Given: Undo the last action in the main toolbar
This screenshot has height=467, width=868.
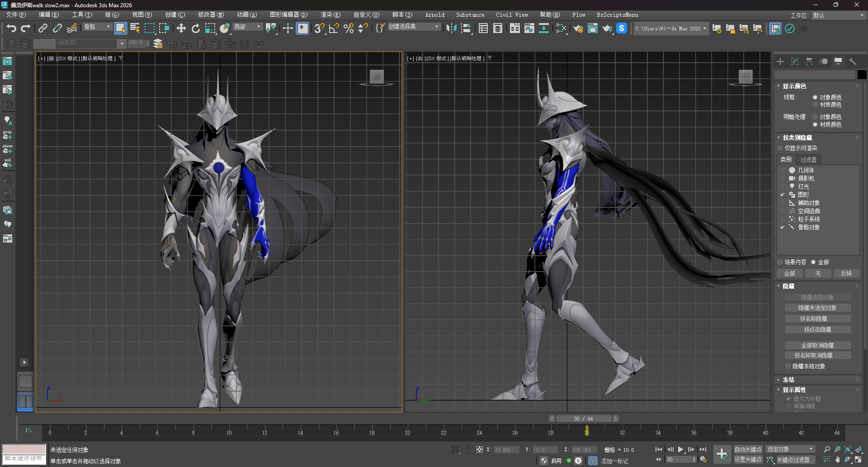Looking at the screenshot, I should [x=11, y=28].
